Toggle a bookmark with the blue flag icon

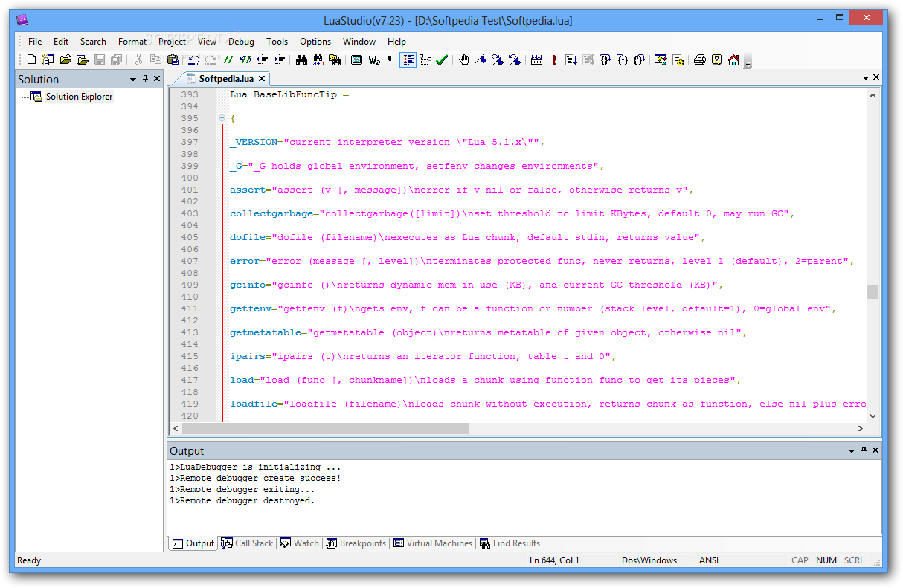pos(481,60)
